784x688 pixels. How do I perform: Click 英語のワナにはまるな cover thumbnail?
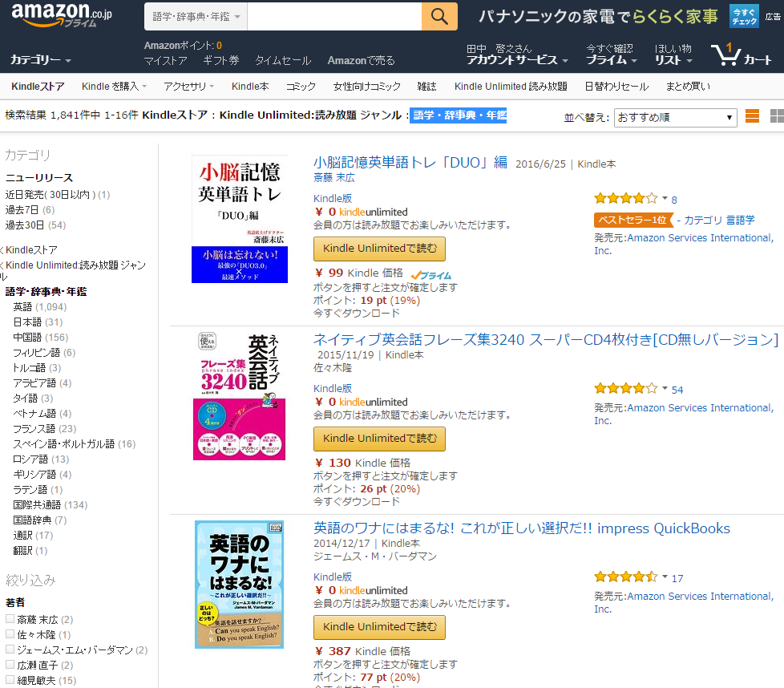click(x=239, y=585)
